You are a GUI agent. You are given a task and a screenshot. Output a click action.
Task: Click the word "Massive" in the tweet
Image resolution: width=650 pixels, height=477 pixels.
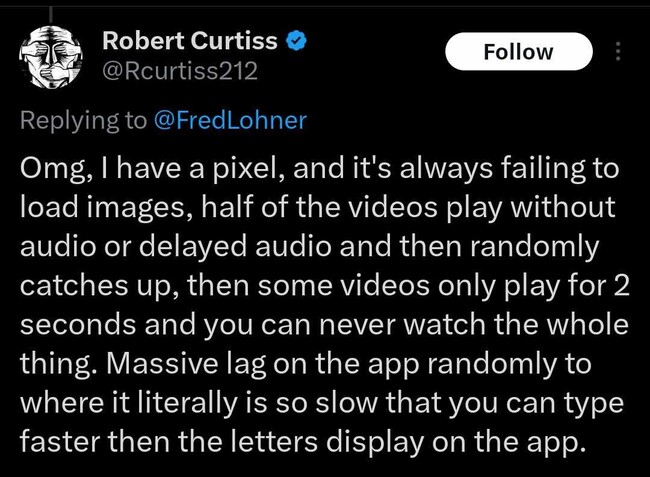[x=162, y=363]
